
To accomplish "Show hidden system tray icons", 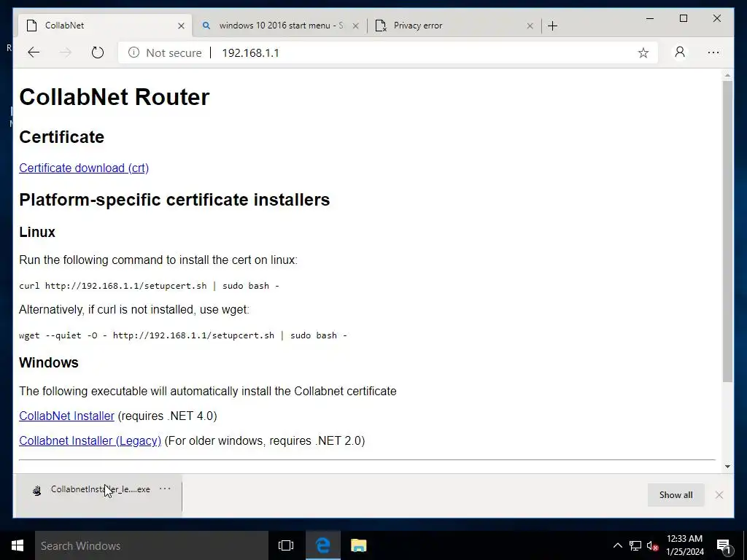I will click(x=617, y=545).
